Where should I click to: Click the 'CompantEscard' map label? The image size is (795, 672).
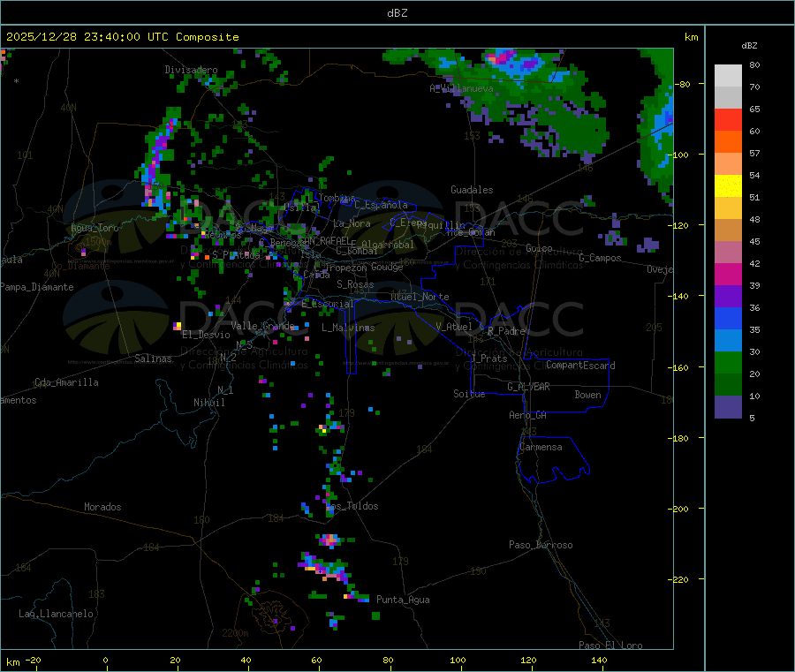click(580, 366)
